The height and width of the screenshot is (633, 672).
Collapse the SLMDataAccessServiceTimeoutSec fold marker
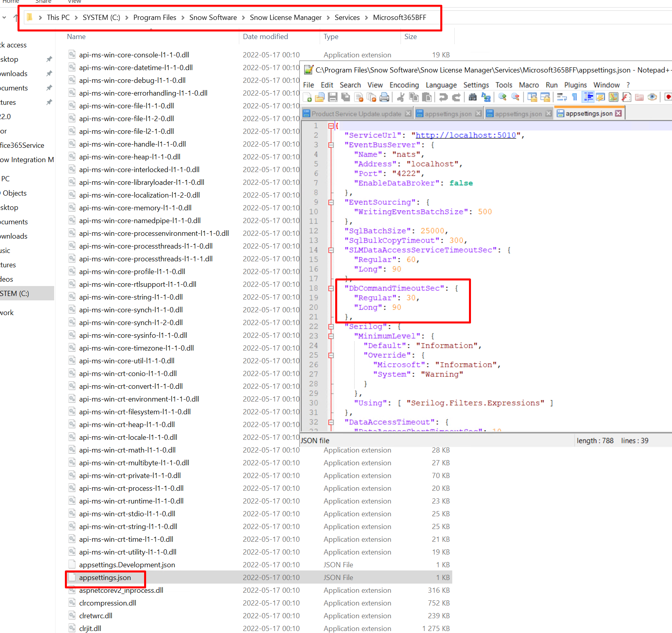[331, 250]
